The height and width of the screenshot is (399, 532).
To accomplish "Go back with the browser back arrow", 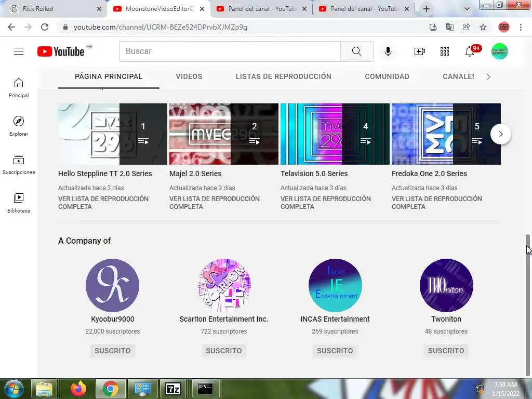I will pyautogui.click(x=11, y=27).
